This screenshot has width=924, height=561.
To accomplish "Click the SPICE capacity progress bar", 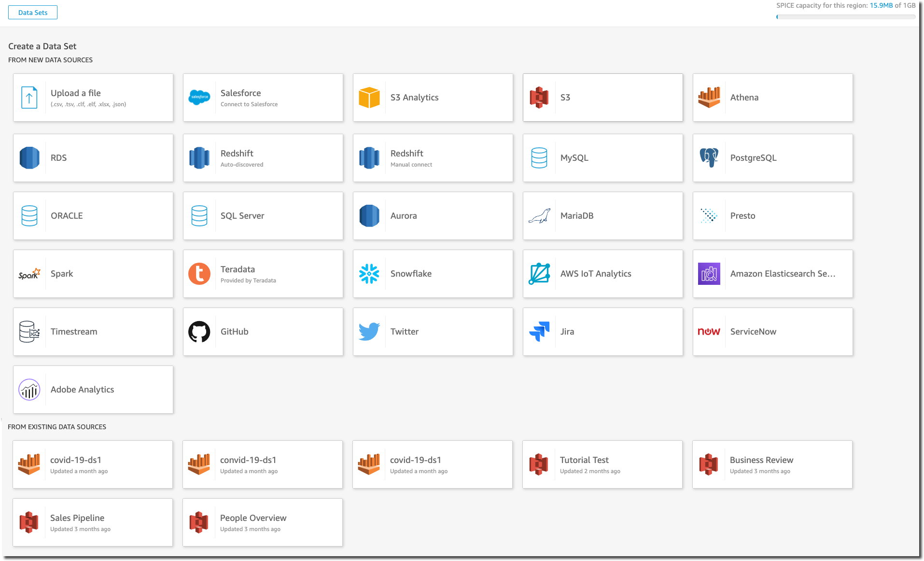I will coord(846,17).
